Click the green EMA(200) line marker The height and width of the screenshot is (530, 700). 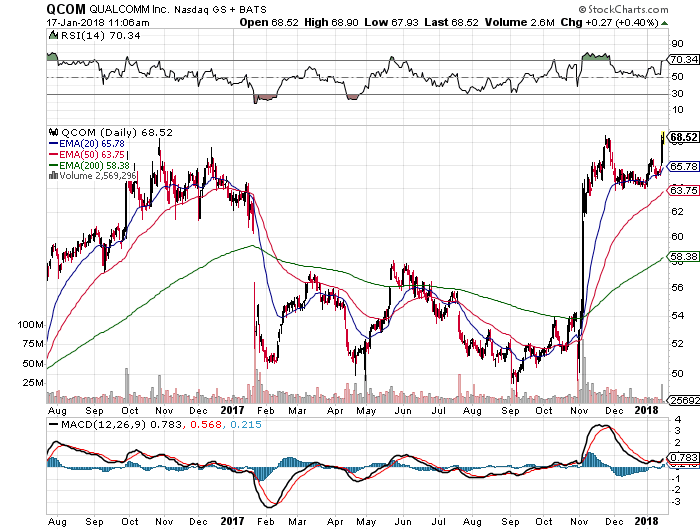click(x=53, y=165)
